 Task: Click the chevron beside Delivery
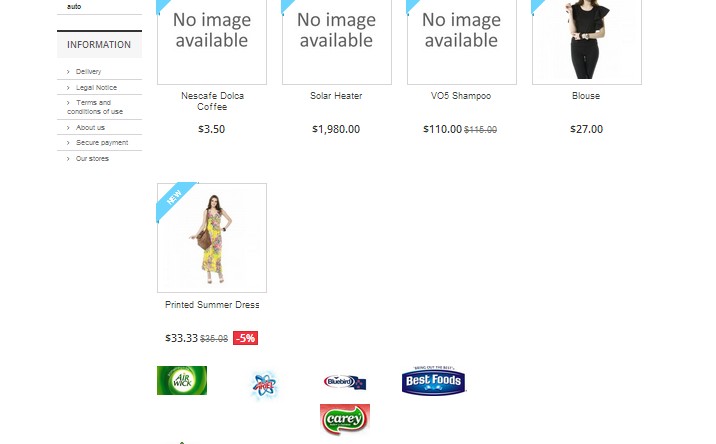(x=68, y=72)
